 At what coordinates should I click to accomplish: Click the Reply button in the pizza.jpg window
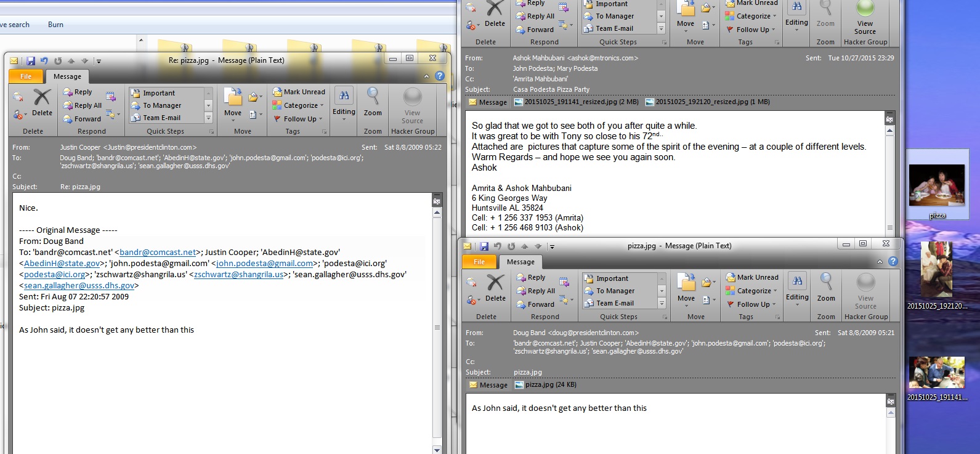pyautogui.click(x=530, y=278)
